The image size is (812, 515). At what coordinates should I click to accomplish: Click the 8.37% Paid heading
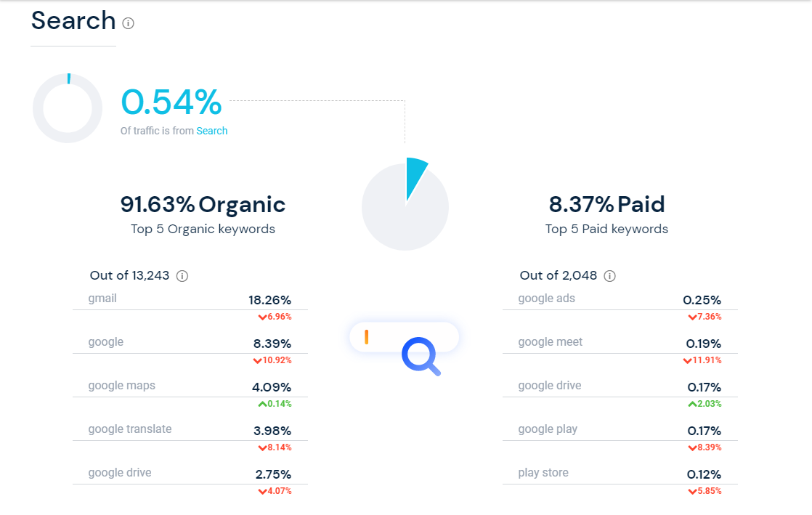point(606,205)
